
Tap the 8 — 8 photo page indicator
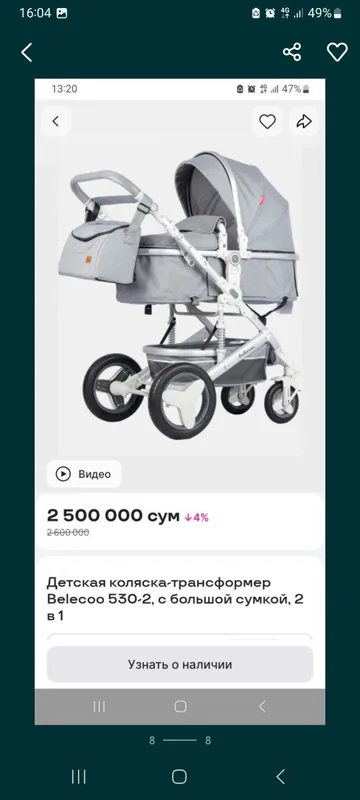180,740
